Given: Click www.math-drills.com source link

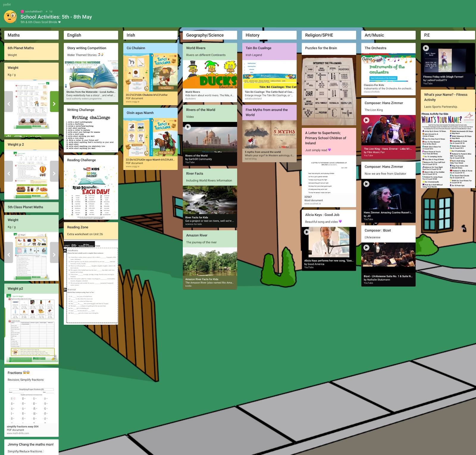Looking at the screenshot, I should 18,433.
